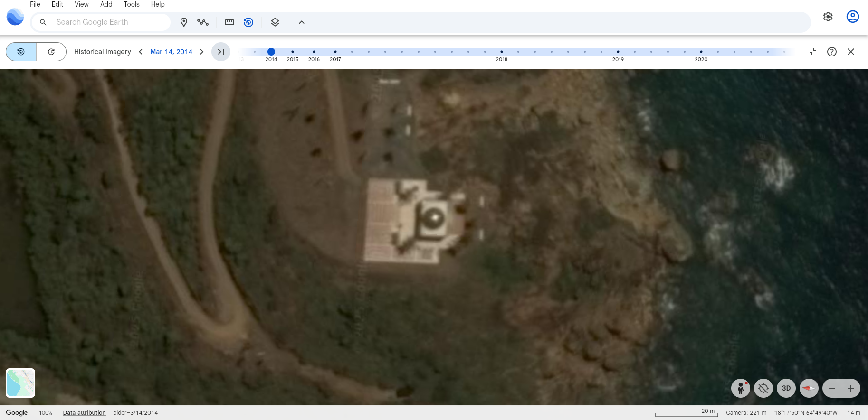Screen dimensions: 868x420
Task: Jump to the 2015 timeline dot
Action: coord(293,52)
